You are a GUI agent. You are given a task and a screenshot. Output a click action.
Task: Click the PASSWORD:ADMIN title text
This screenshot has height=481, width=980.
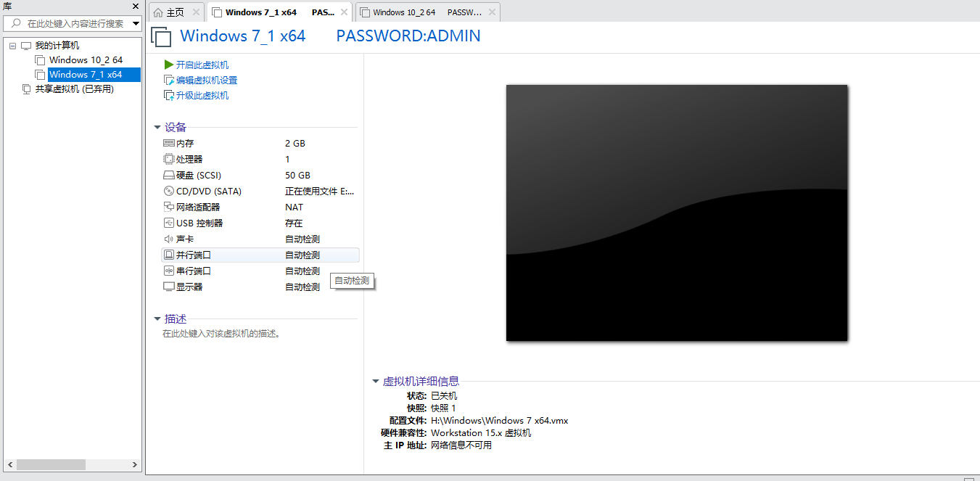coord(408,36)
